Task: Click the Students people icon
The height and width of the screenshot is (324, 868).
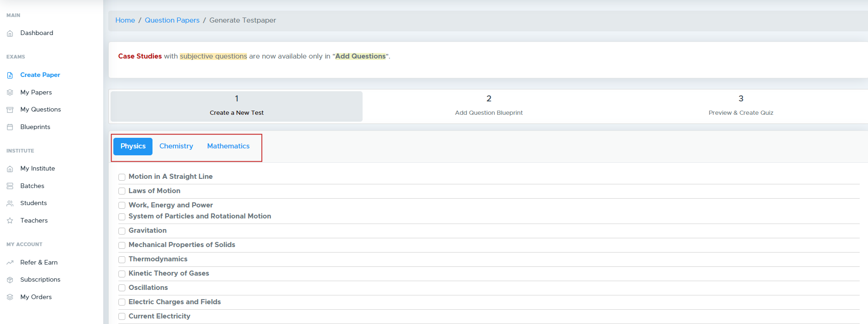Action: click(x=10, y=203)
